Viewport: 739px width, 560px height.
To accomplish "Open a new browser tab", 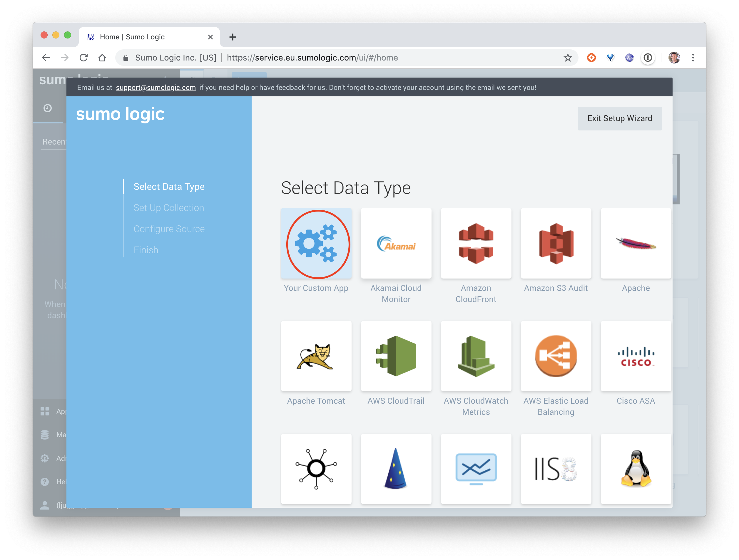I will click(233, 37).
